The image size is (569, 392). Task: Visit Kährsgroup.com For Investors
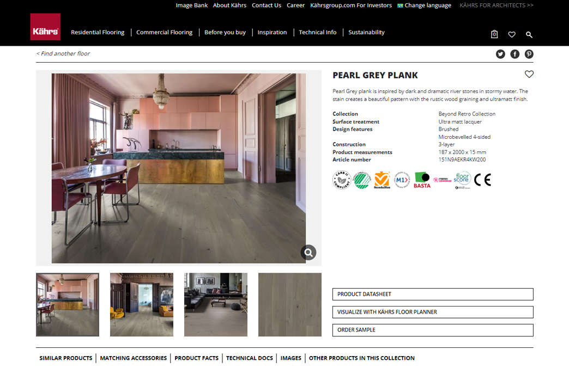tap(351, 5)
